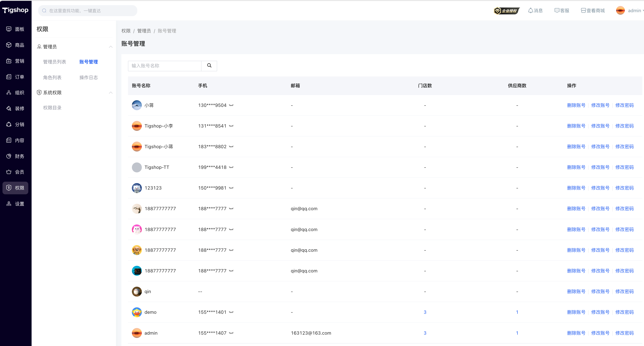Open 客服 customer service chat icon

(x=557, y=11)
